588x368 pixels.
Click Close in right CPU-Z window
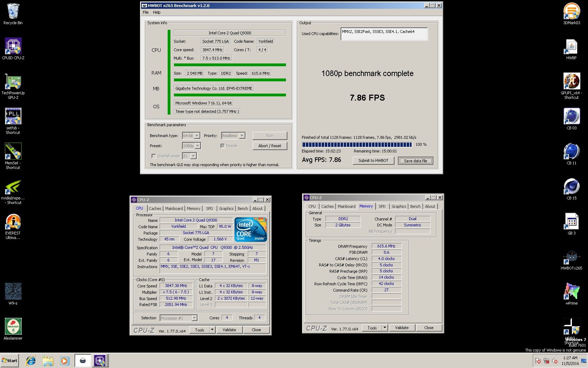click(429, 328)
